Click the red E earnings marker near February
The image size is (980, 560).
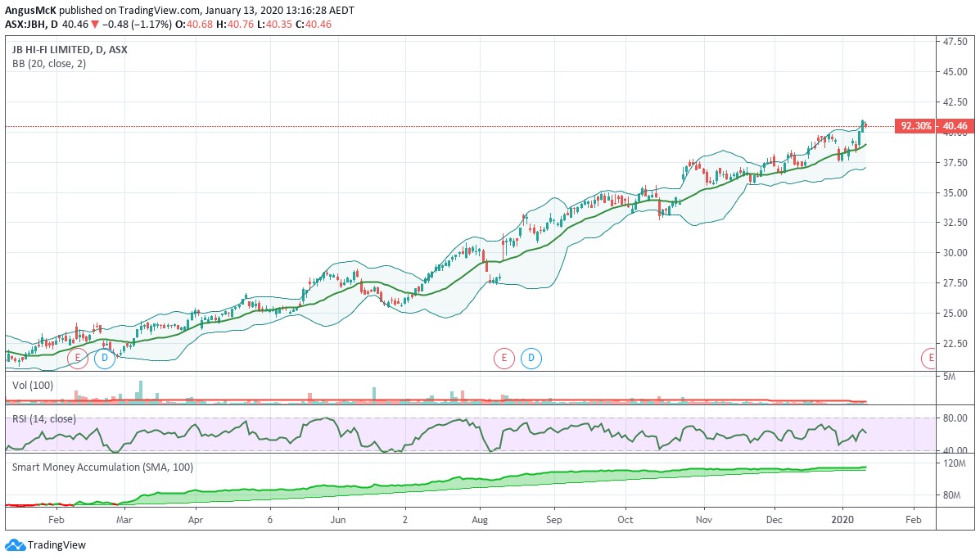pyautogui.click(x=78, y=358)
